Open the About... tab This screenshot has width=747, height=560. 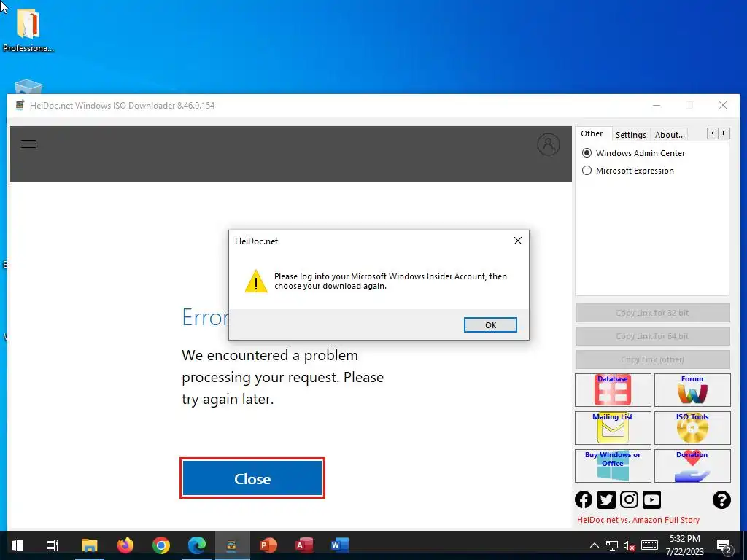pyautogui.click(x=670, y=135)
